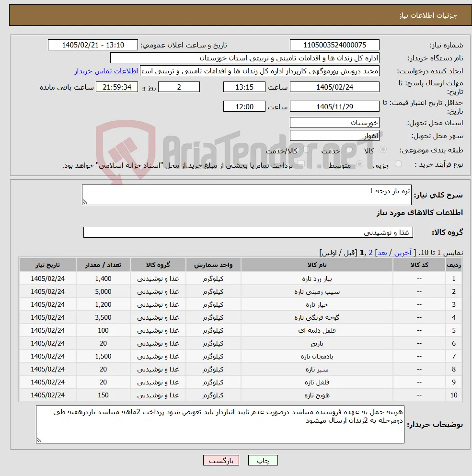
Task: Click the کد کالا column header
Action: coord(419,265)
